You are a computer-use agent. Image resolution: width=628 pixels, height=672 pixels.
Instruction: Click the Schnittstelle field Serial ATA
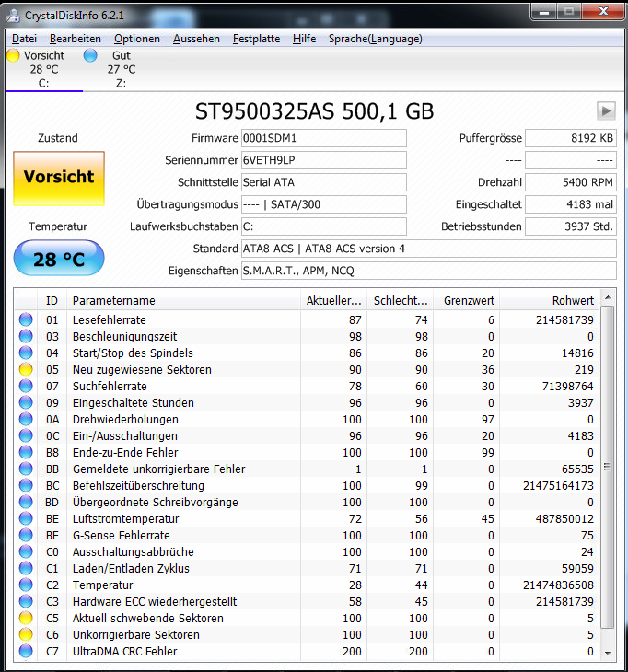[323, 182]
